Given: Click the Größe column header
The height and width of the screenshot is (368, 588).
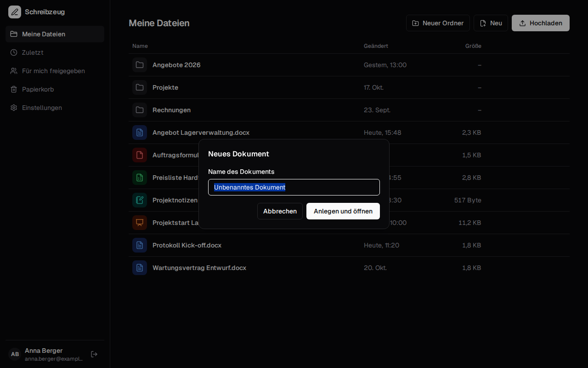Looking at the screenshot, I should coord(473,46).
